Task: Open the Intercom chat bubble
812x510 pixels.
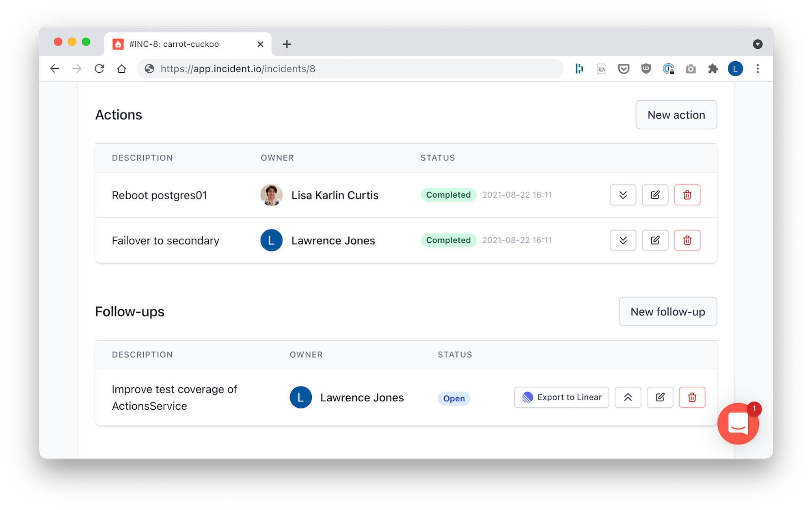Action: tap(738, 424)
